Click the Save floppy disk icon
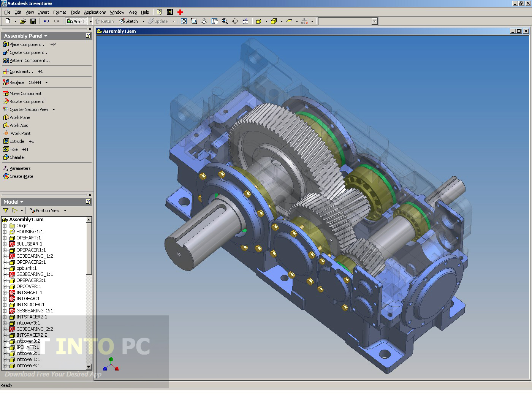This screenshot has width=532, height=399. [x=33, y=21]
